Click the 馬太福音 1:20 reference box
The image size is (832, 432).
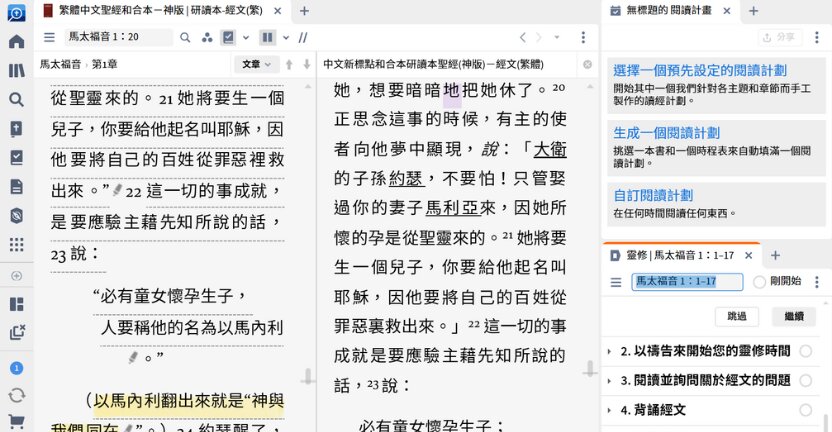point(118,37)
